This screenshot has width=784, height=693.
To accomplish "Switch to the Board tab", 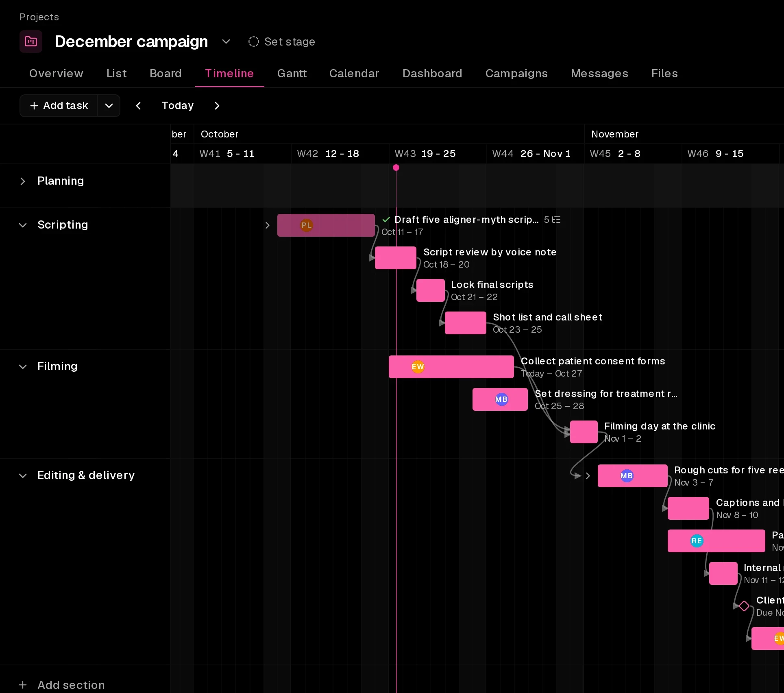I will pyautogui.click(x=166, y=73).
